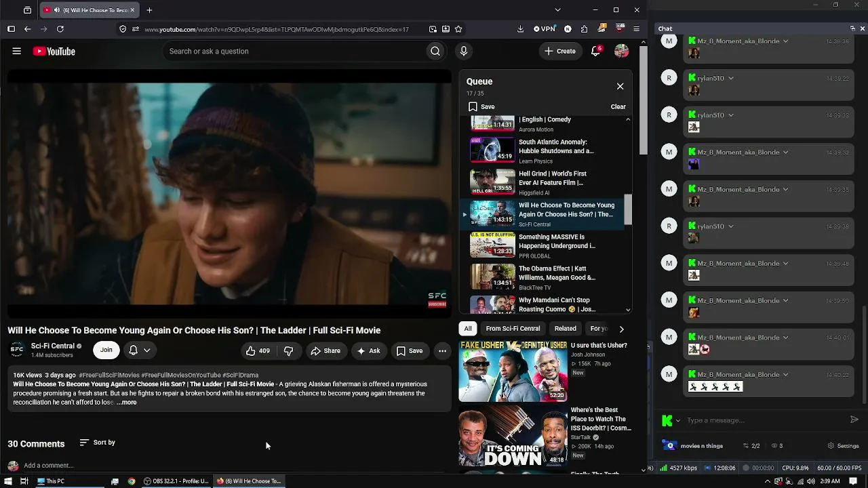The height and width of the screenshot is (488, 868).
Task: Open the YouTube account avatar menu
Action: pos(621,52)
